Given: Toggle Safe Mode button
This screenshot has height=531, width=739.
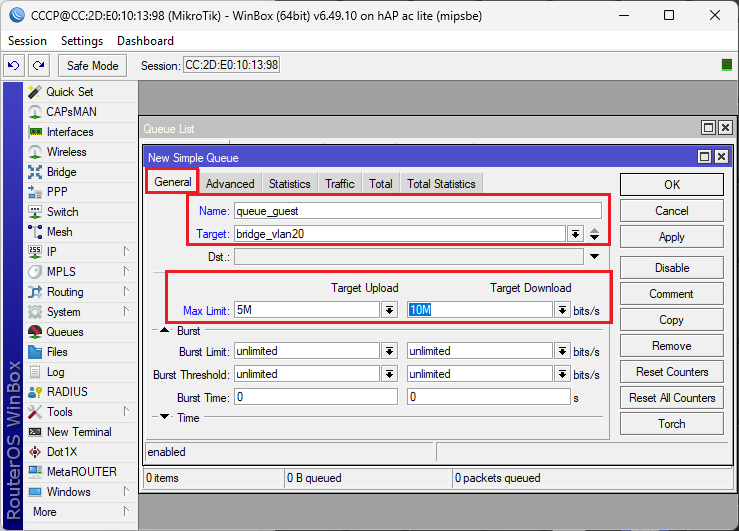Looking at the screenshot, I should [92, 65].
